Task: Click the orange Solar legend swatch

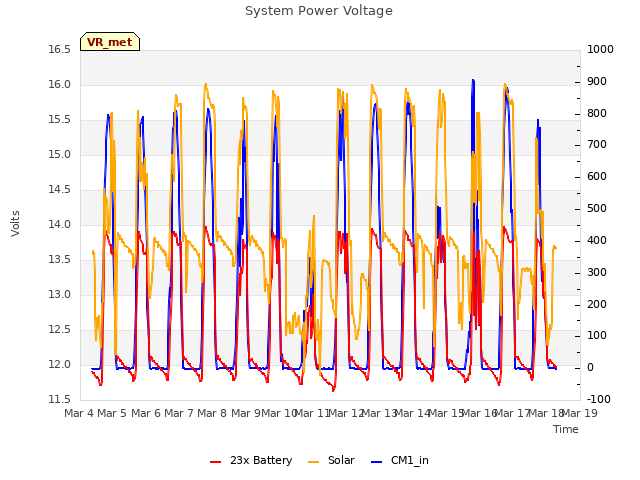Action: point(313,462)
